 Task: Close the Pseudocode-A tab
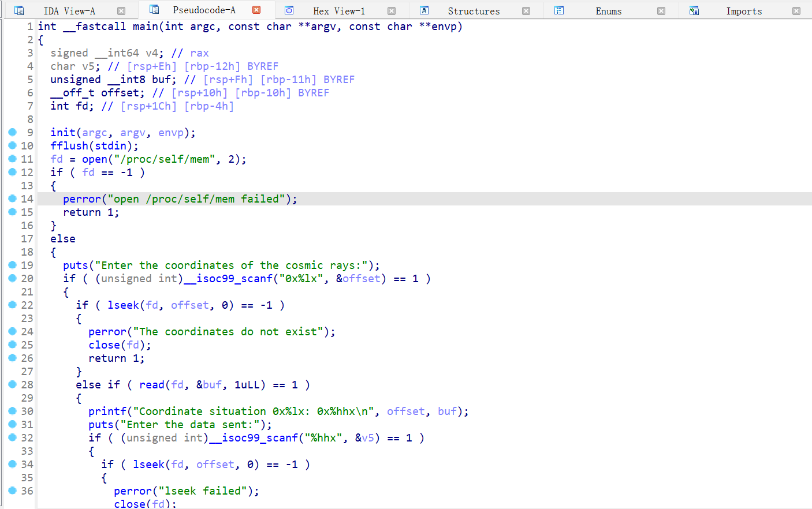point(256,10)
